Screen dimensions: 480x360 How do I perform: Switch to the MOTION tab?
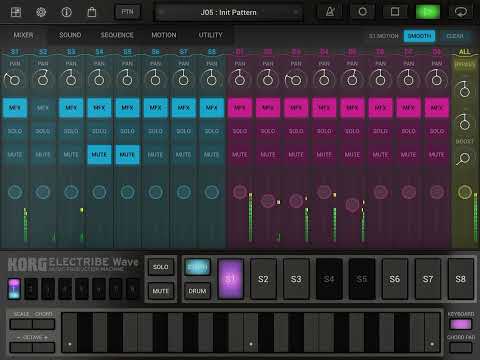coord(164,35)
